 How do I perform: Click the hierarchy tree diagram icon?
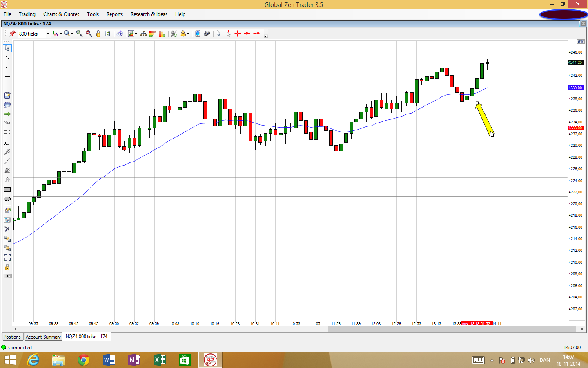pos(143,34)
